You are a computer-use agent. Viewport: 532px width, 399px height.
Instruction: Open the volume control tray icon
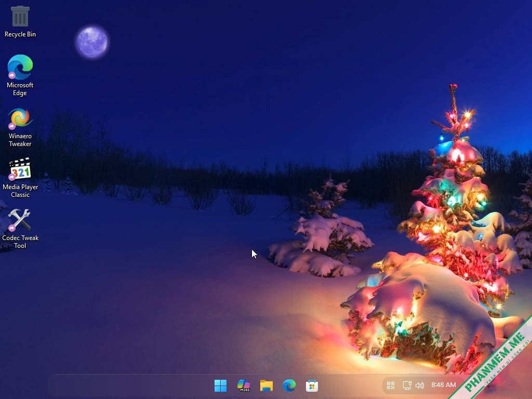(x=420, y=385)
